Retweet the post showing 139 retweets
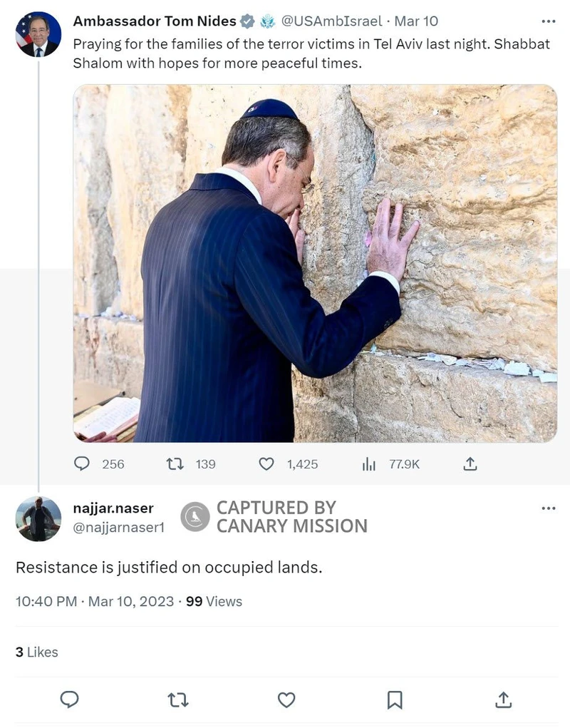This screenshot has width=570, height=728. (x=175, y=463)
